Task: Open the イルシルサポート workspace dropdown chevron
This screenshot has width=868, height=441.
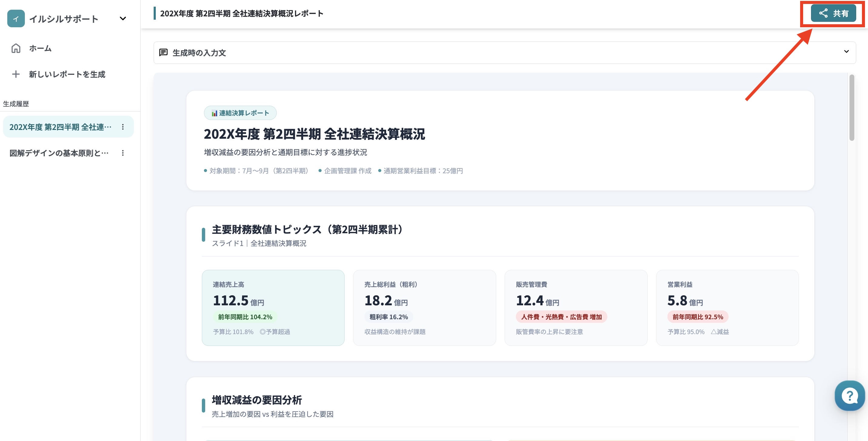Action: click(x=123, y=18)
